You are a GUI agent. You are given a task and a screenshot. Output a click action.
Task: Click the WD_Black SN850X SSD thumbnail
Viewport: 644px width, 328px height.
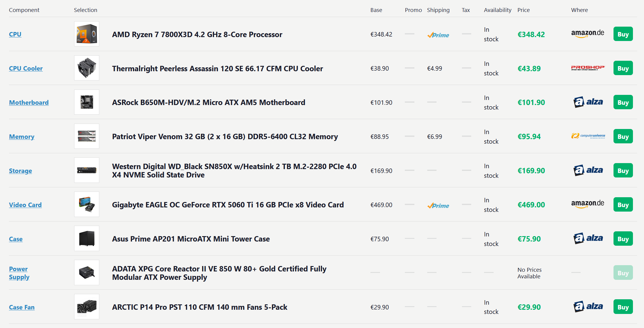(87, 170)
